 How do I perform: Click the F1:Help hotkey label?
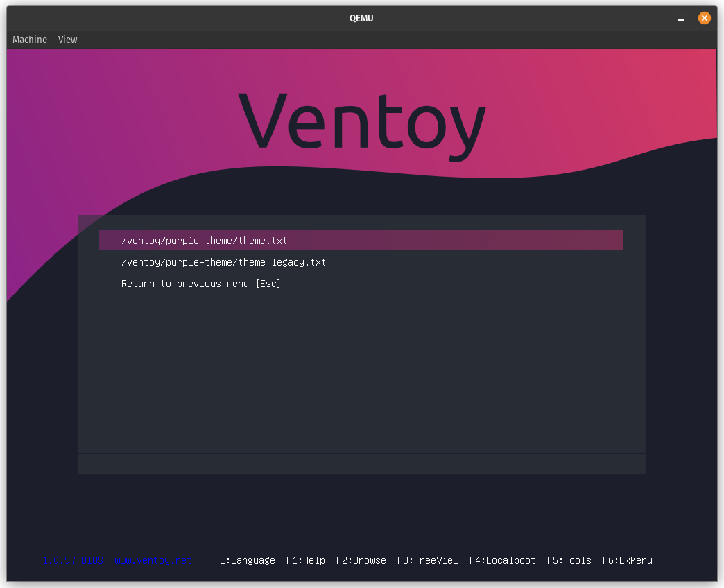coord(306,560)
